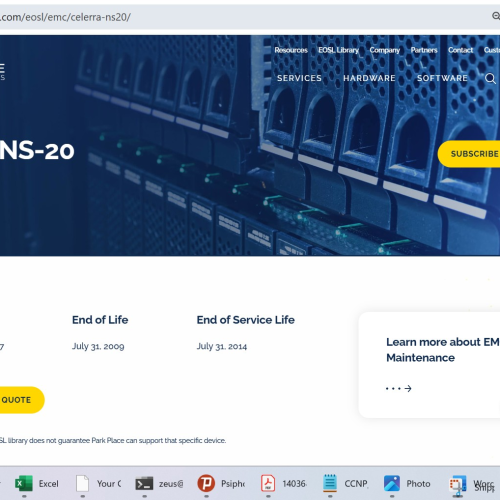The image size is (500, 500).
Task: Open the Partners menu link
Action: [x=424, y=50]
